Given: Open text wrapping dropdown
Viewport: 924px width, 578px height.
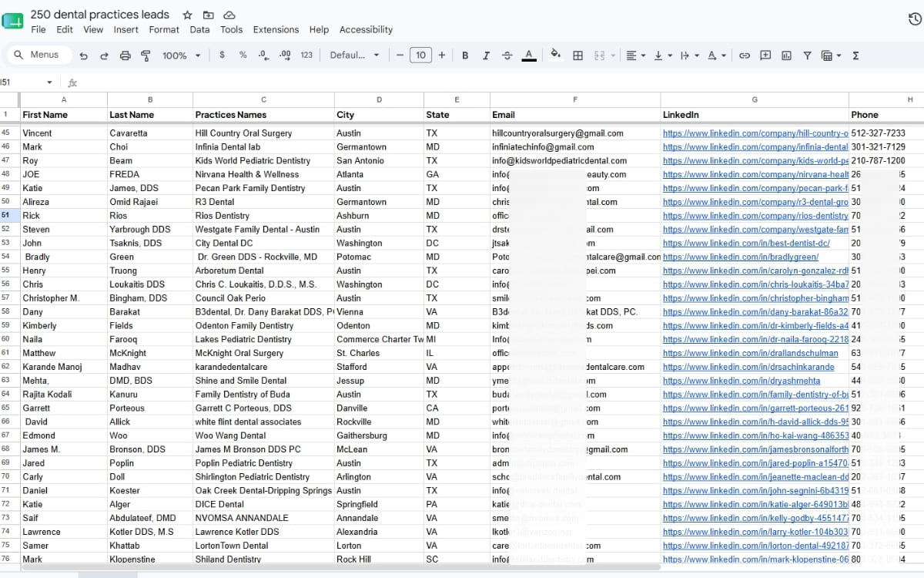Looking at the screenshot, I should tap(689, 55).
